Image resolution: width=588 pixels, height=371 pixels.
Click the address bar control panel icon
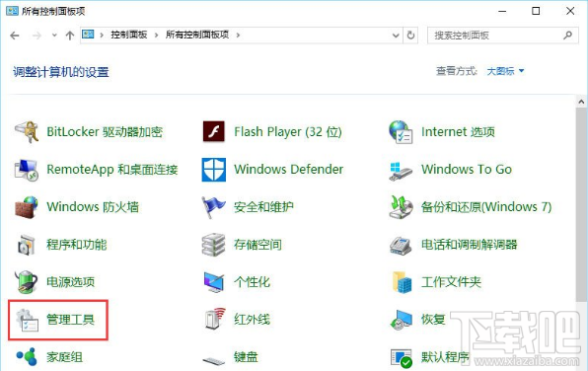[88, 35]
